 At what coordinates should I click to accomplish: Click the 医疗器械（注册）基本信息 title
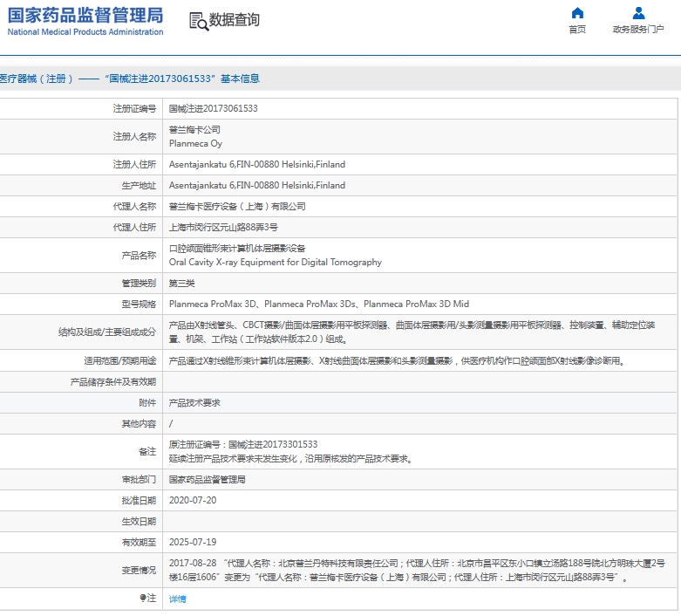click(x=130, y=79)
